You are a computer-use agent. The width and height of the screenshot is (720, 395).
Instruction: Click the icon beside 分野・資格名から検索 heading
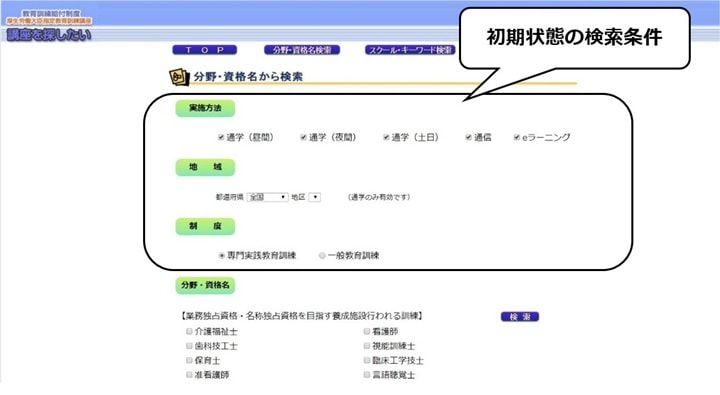pos(179,77)
